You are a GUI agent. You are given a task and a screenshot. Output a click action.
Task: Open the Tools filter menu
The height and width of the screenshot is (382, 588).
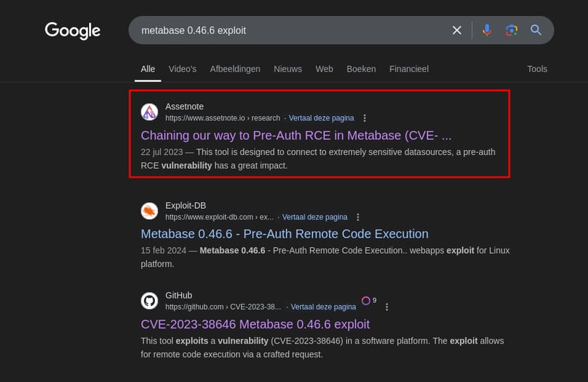click(x=537, y=69)
